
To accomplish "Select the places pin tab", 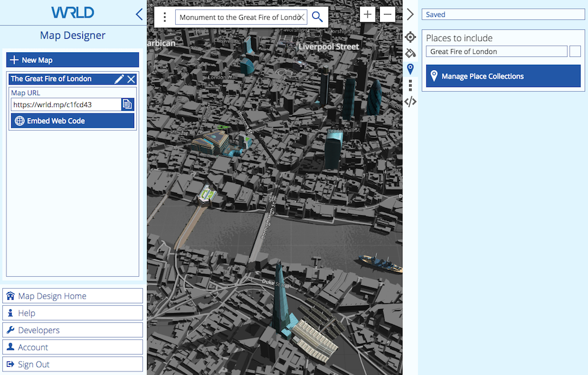I will (x=410, y=69).
